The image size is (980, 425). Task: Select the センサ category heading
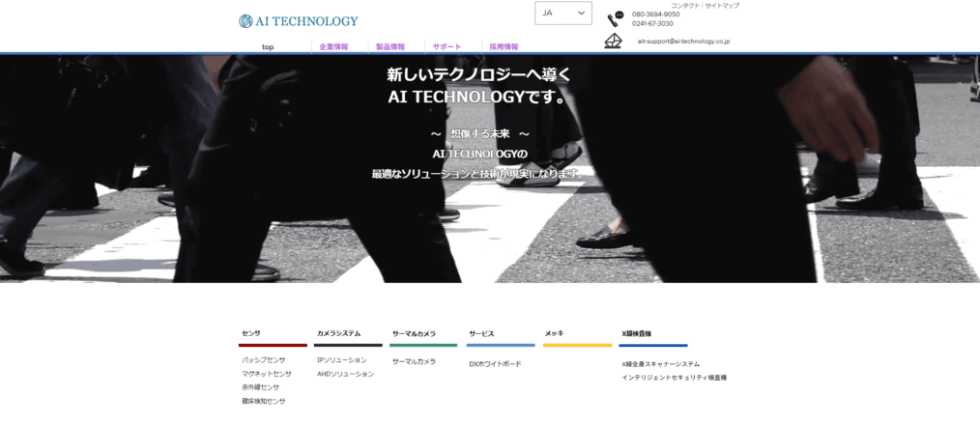251,334
